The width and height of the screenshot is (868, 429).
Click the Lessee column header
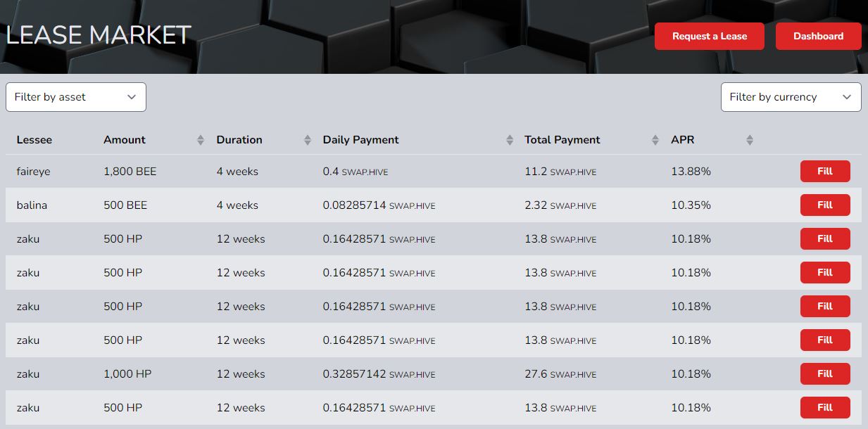click(x=34, y=139)
